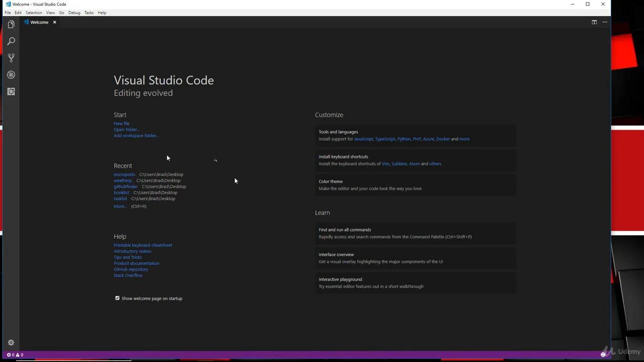Open the recent microposts project
The width and height of the screenshot is (644, 362).
[x=124, y=174]
